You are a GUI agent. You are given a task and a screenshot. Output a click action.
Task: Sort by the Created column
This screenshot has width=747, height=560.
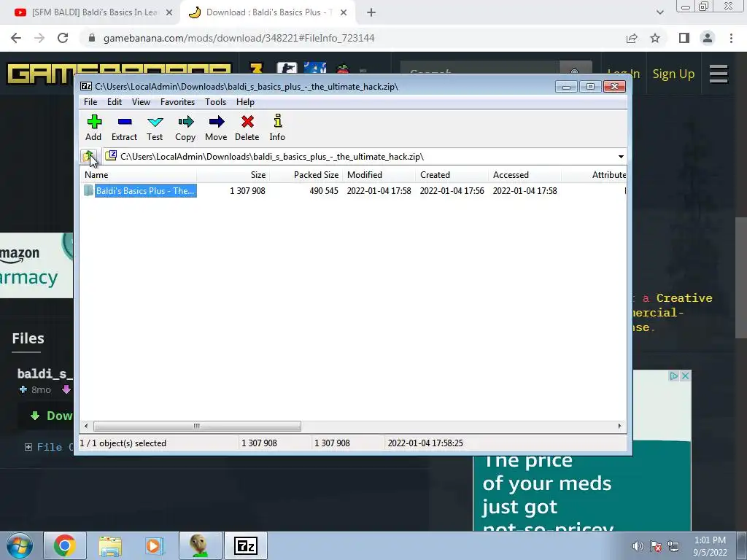pyautogui.click(x=452, y=175)
